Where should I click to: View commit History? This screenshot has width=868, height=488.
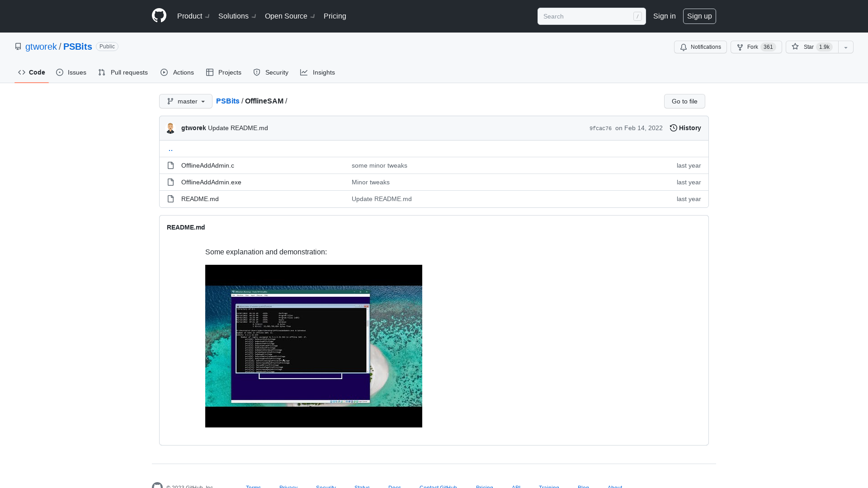[685, 128]
